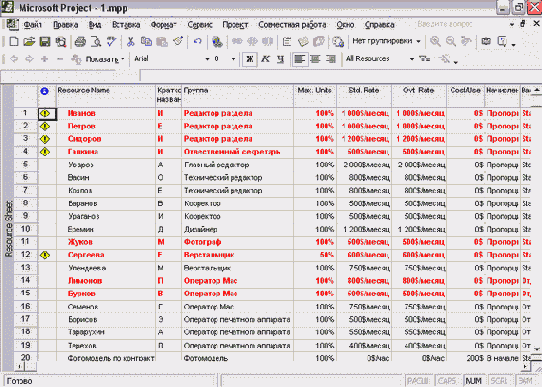Toggle underline formatting button Ч
542x387 pixels.
tap(281, 59)
